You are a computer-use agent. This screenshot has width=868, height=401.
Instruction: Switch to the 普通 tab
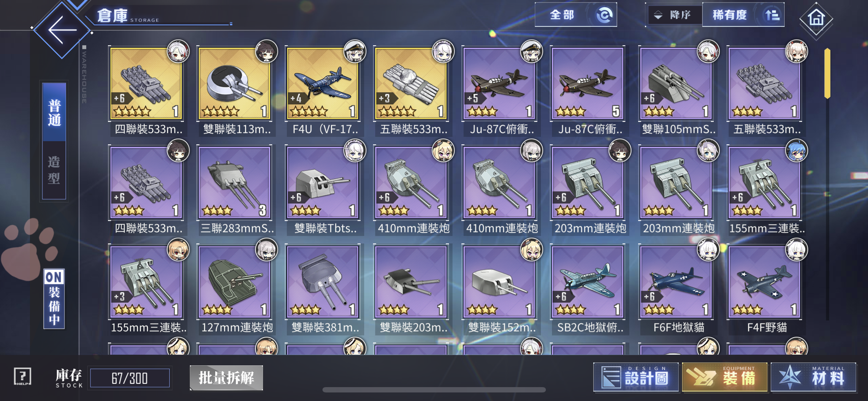[54, 112]
